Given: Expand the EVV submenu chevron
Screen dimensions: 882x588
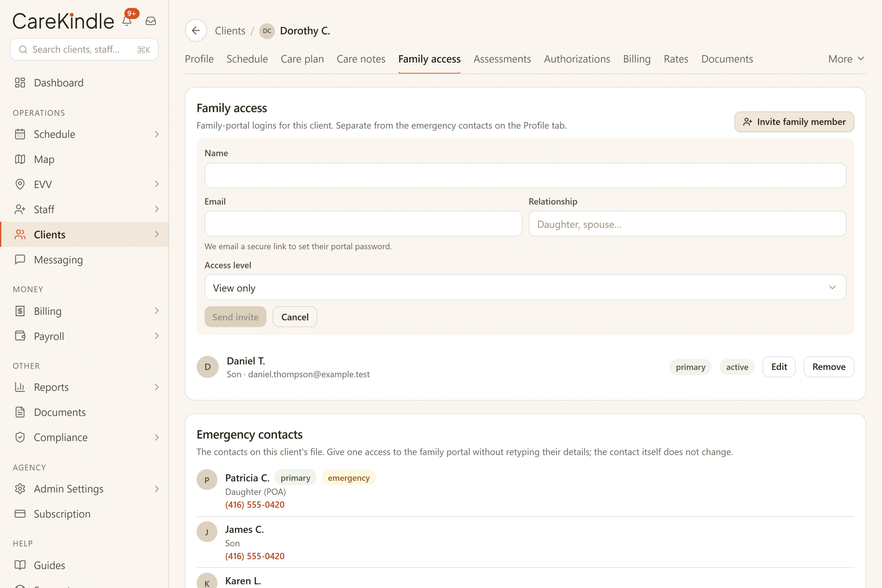Looking at the screenshot, I should [157, 184].
